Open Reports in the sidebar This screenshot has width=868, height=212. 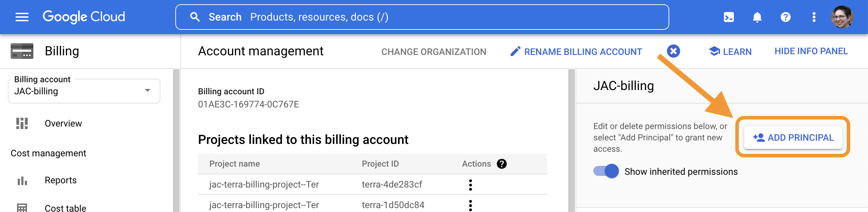61,180
